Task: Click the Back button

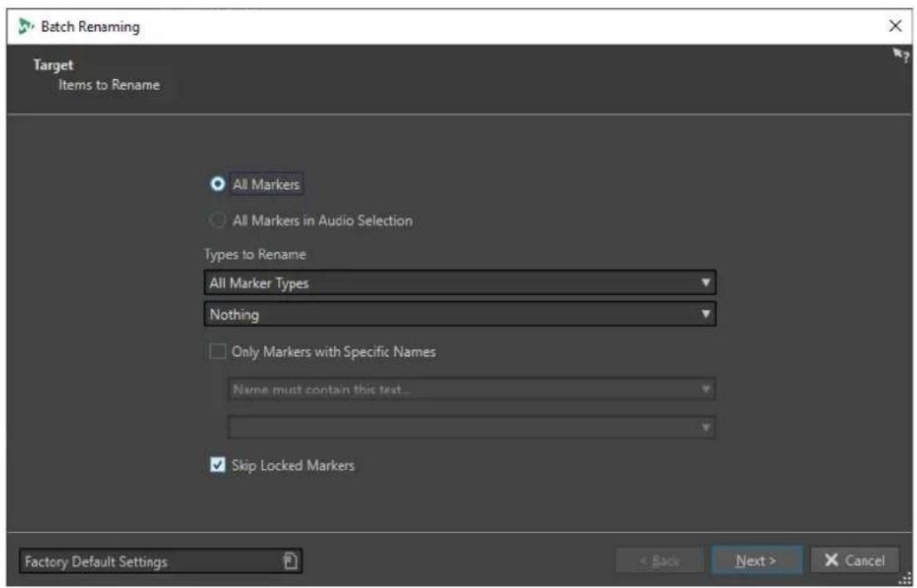Action: point(659,561)
